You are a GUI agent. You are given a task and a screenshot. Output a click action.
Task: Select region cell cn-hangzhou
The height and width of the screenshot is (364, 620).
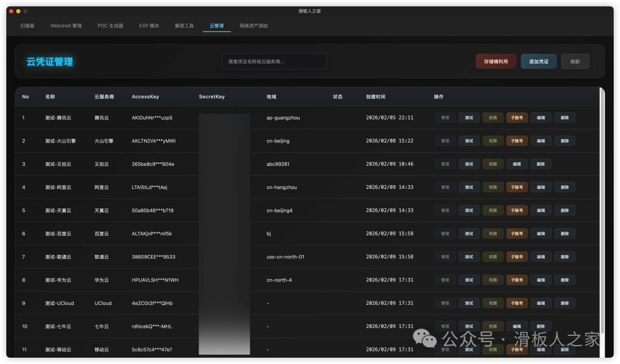click(x=281, y=187)
